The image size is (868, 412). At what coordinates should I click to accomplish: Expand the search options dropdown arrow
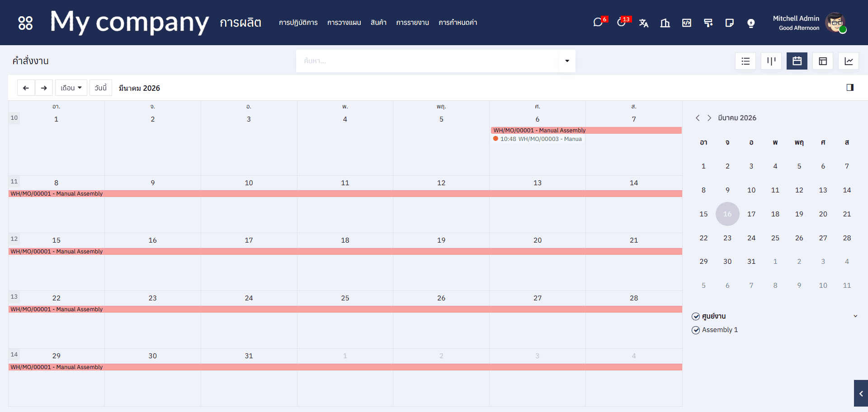(567, 61)
